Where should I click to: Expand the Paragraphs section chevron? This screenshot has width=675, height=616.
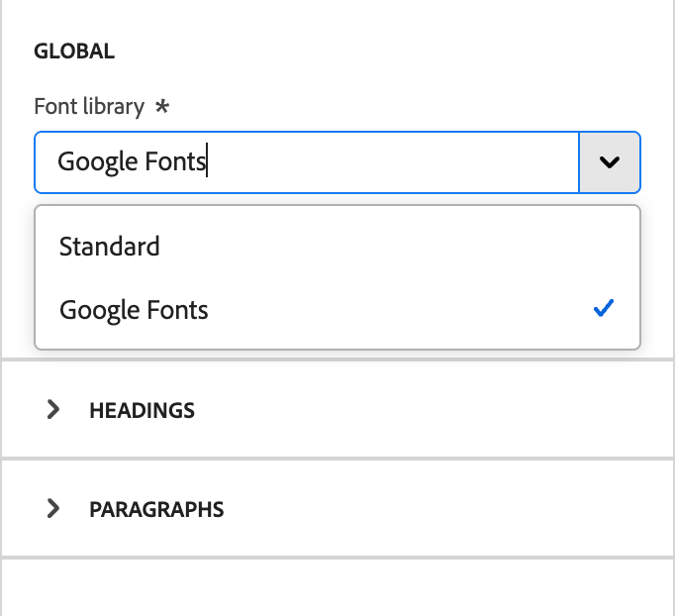coord(53,509)
